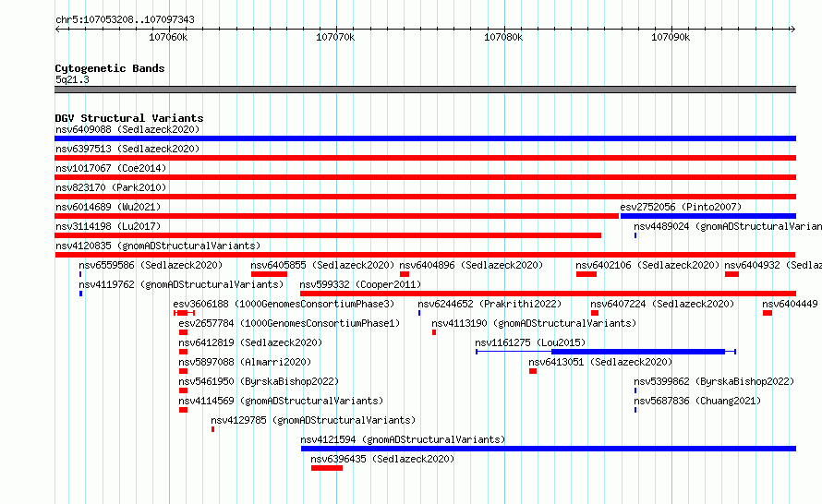Image resolution: width=822 pixels, height=504 pixels.
Task: Click the left arrowhead of the coordinate ruler
Action: [x=57, y=29]
